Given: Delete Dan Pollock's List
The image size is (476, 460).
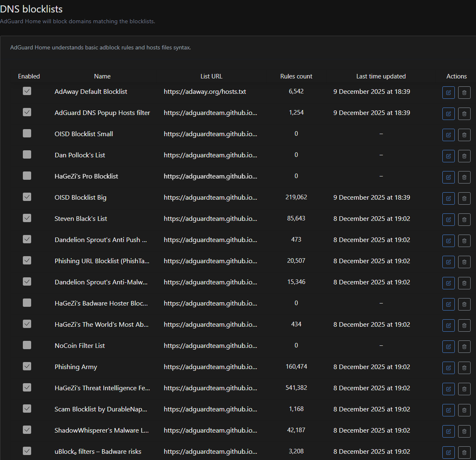Looking at the screenshot, I should [464, 156].
